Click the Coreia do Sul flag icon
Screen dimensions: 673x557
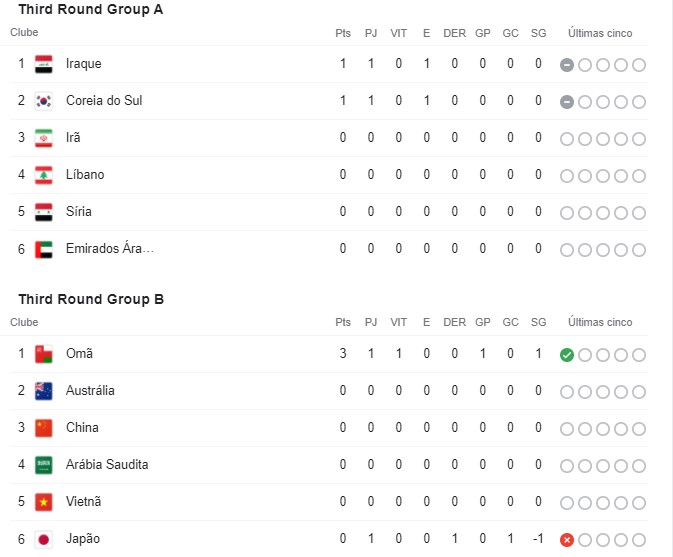(x=43, y=101)
